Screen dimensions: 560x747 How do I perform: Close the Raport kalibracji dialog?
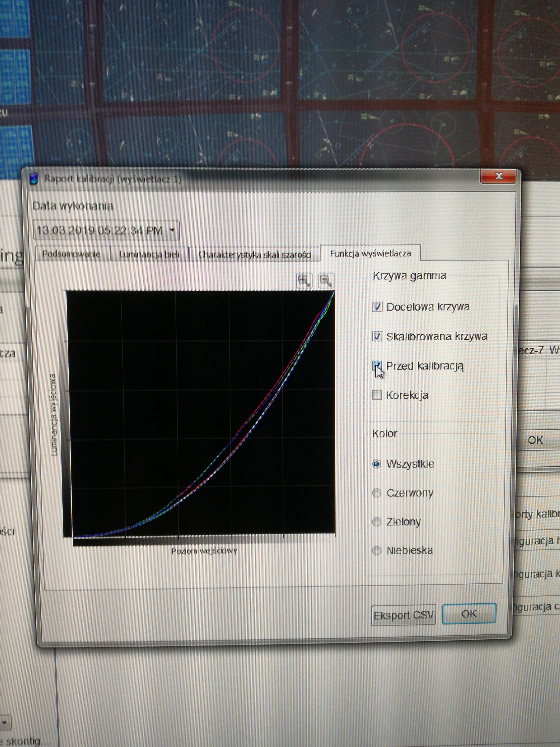point(499,176)
